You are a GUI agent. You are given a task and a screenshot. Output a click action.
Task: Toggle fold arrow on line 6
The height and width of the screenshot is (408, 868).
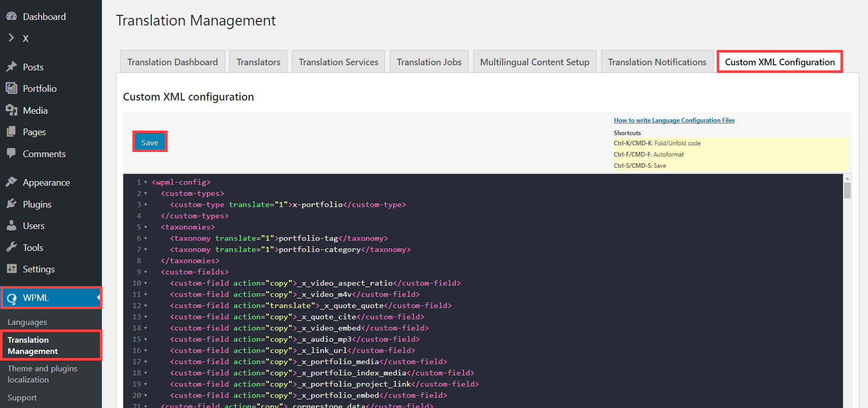click(146, 238)
